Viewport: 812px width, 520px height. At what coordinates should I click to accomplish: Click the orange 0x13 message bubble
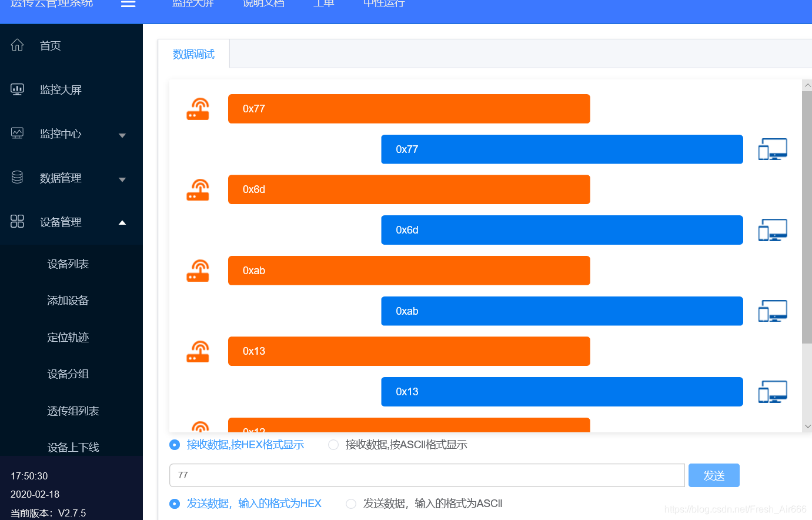coord(409,351)
